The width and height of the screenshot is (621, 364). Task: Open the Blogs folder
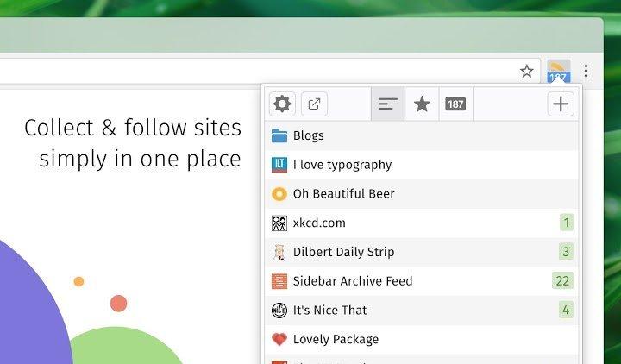422,136
